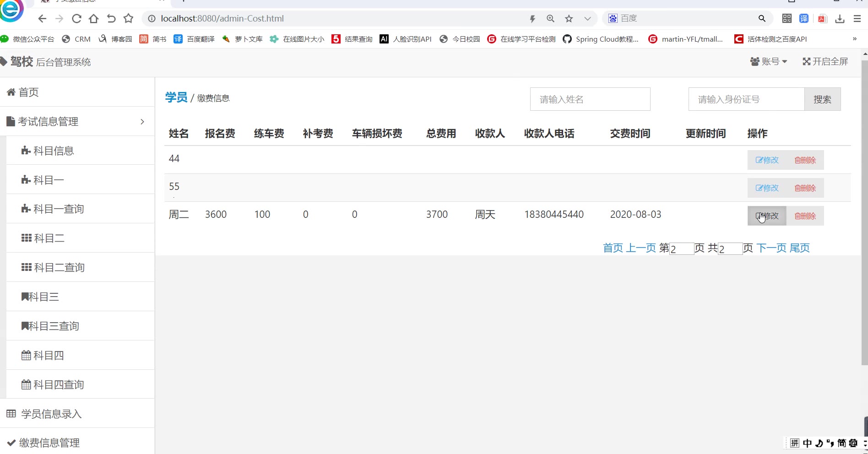Click 删除 for row 周二

coord(805,216)
